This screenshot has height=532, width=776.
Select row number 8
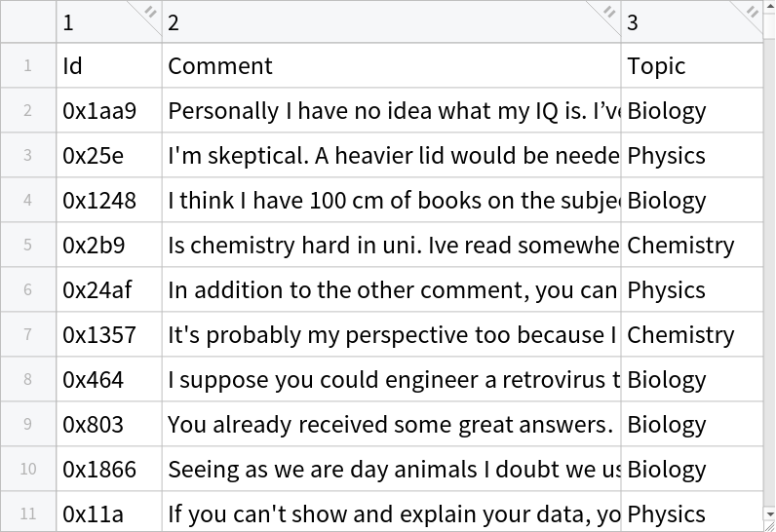(28, 380)
